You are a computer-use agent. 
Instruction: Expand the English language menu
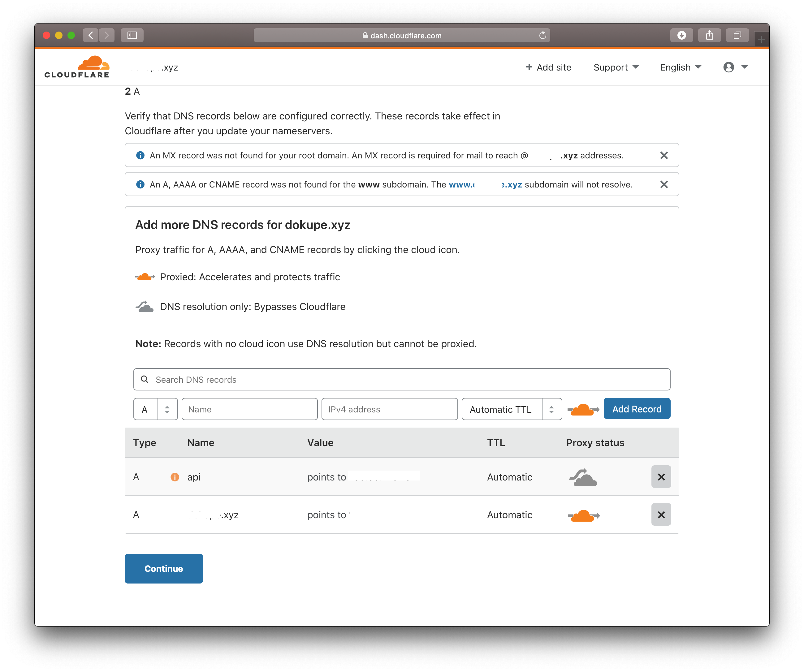[681, 67]
